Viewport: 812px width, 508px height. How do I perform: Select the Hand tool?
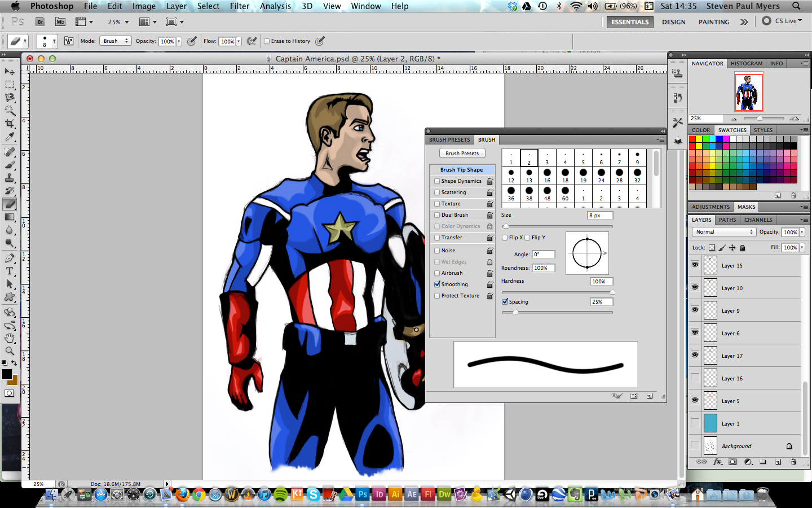[x=10, y=338]
